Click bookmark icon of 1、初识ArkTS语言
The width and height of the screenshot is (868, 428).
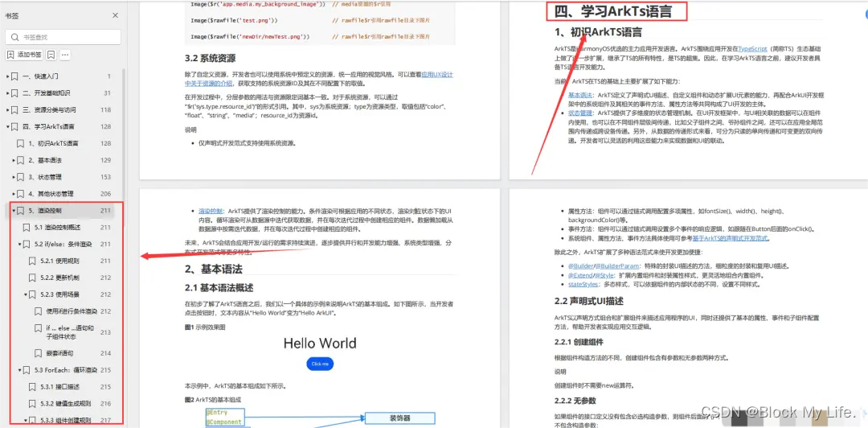[x=20, y=143]
